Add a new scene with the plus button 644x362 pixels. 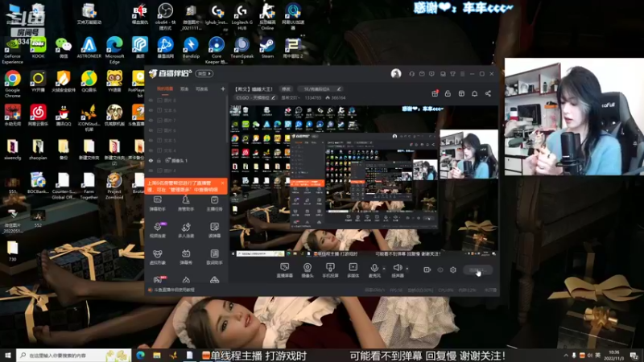click(223, 88)
